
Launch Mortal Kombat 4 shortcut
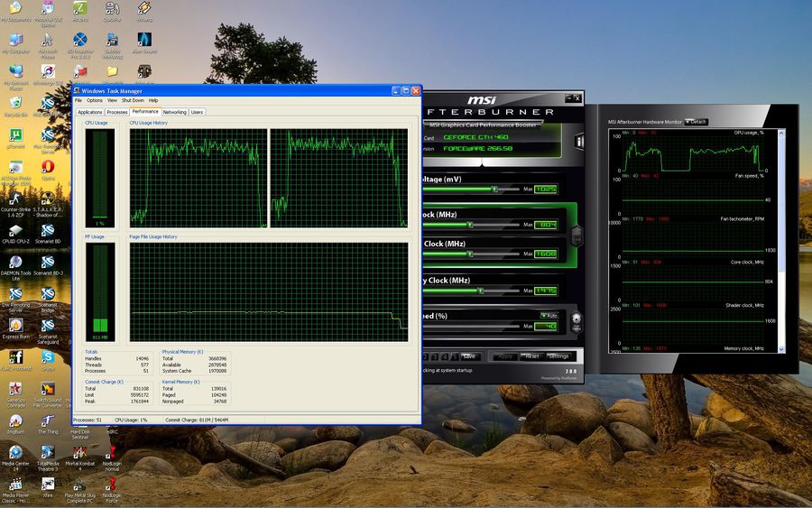click(x=79, y=457)
